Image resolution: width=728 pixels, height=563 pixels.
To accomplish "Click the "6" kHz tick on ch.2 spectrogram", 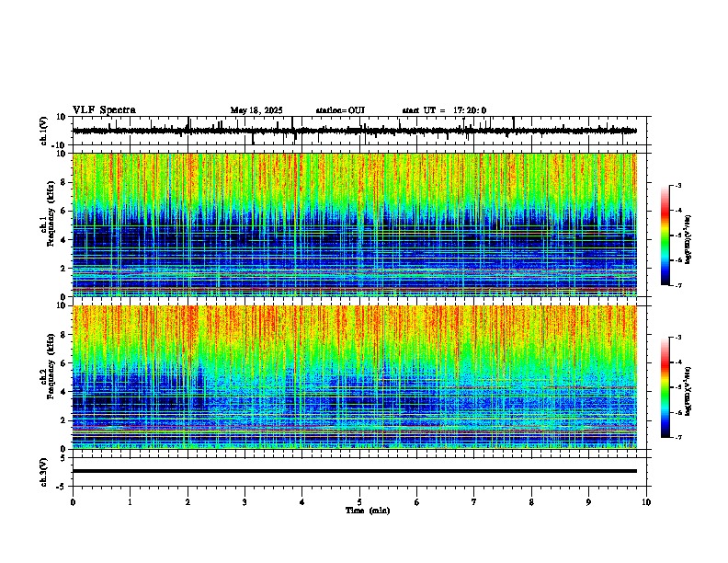I will 65,363.
